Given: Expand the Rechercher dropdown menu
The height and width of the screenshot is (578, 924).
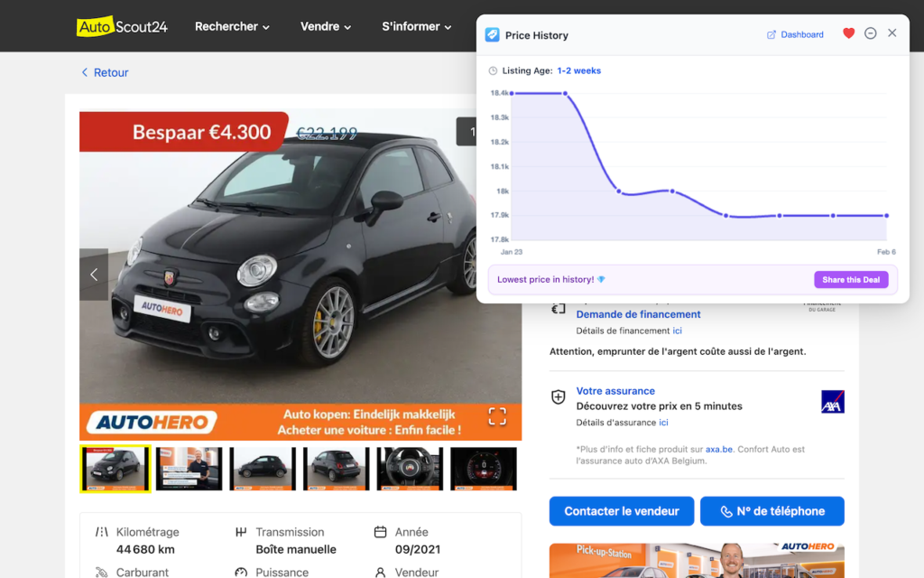Looking at the screenshot, I should pyautogui.click(x=232, y=27).
